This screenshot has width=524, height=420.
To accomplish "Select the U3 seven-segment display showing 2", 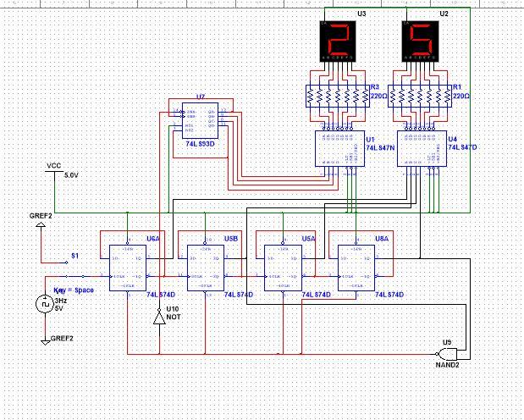I will (x=338, y=41).
